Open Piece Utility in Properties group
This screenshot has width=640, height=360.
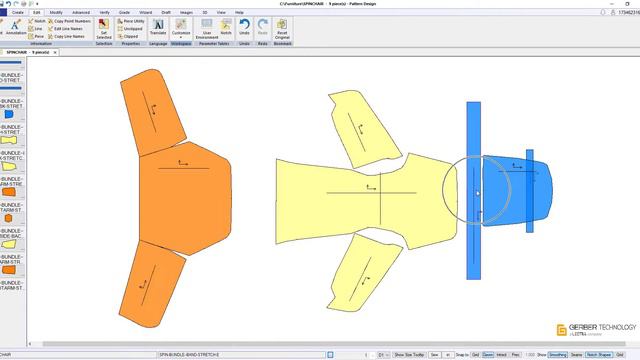(x=131, y=21)
